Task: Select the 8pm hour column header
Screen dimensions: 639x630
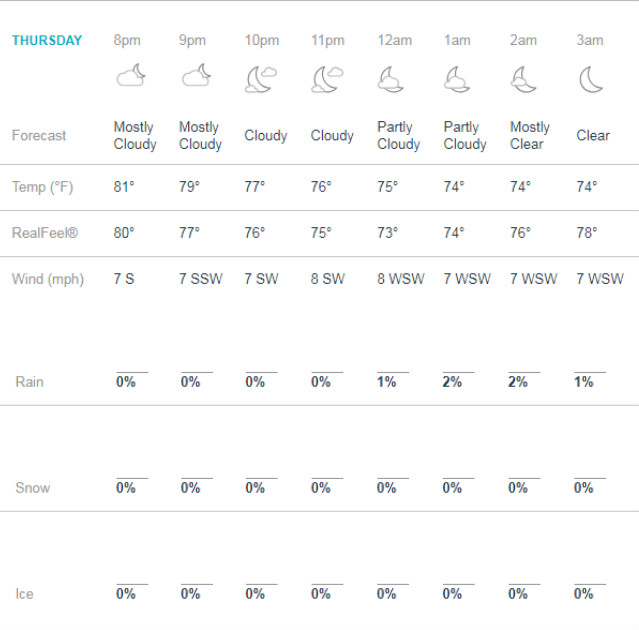Action: (x=127, y=40)
